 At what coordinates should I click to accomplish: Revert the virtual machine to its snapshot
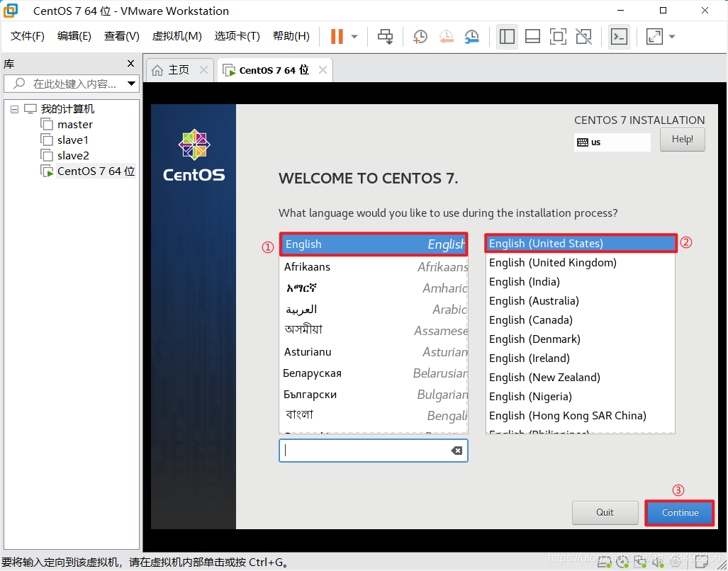coord(446,37)
